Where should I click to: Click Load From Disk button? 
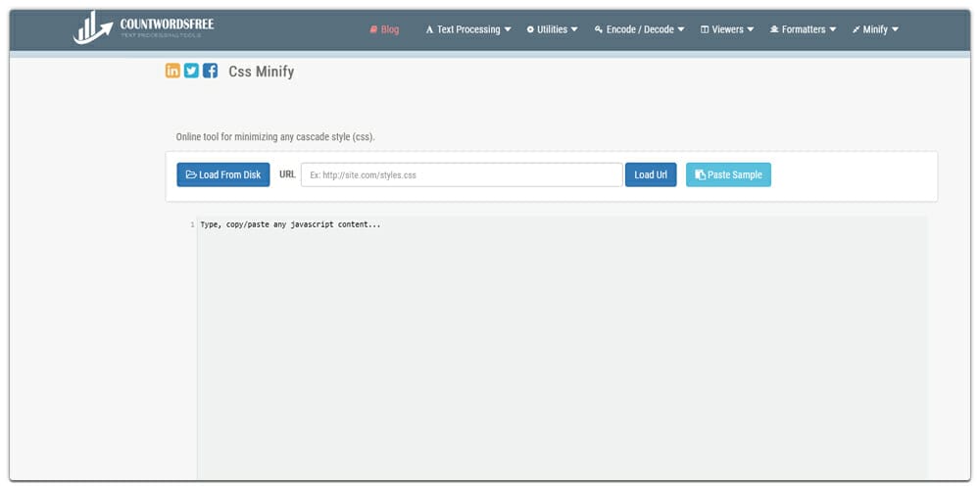click(223, 175)
